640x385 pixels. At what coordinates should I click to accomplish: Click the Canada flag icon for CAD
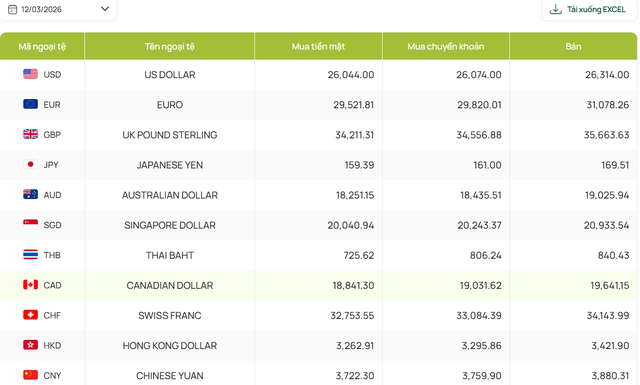coord(30,285)
